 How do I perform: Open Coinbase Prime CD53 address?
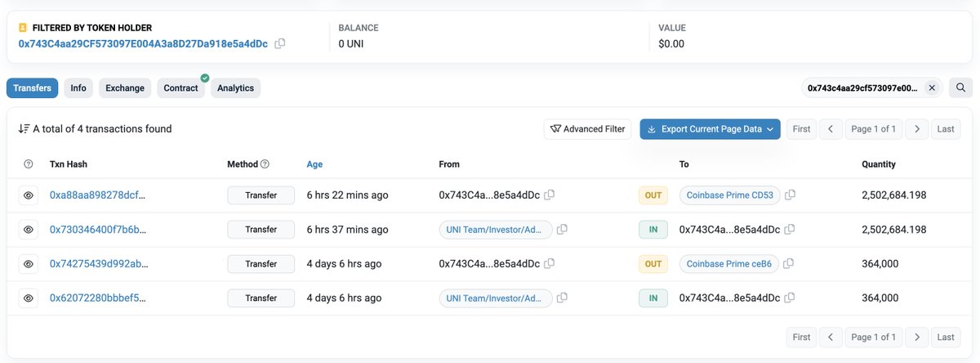coord(729,195)
